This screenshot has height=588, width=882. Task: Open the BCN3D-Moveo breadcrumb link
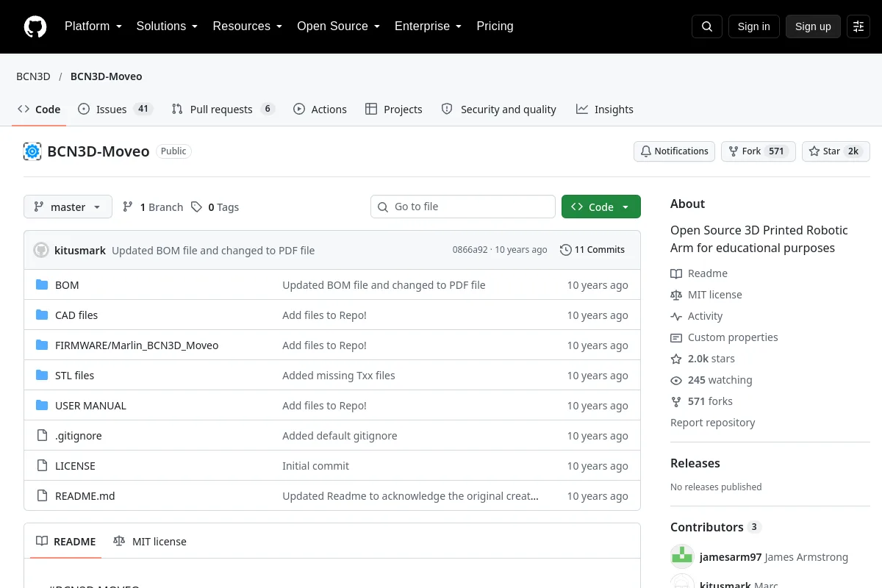click(x=107, y=76)
